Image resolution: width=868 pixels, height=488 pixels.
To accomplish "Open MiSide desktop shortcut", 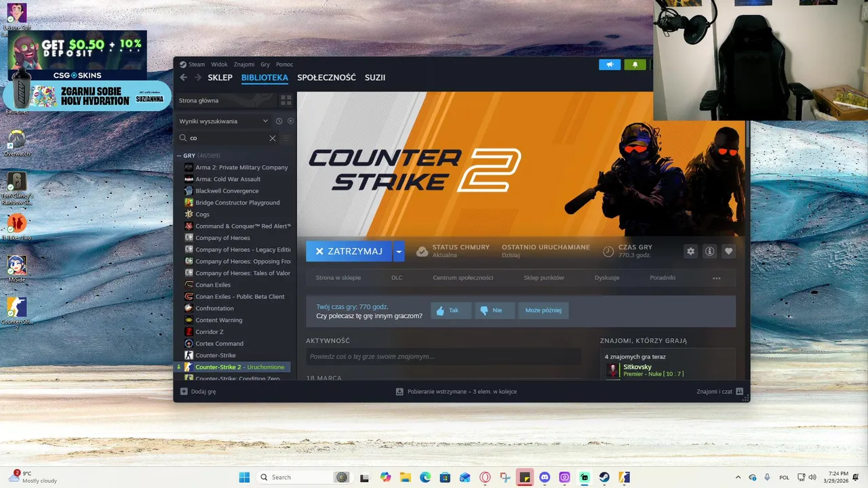I will pyautogui.click(x=16, y=268).
